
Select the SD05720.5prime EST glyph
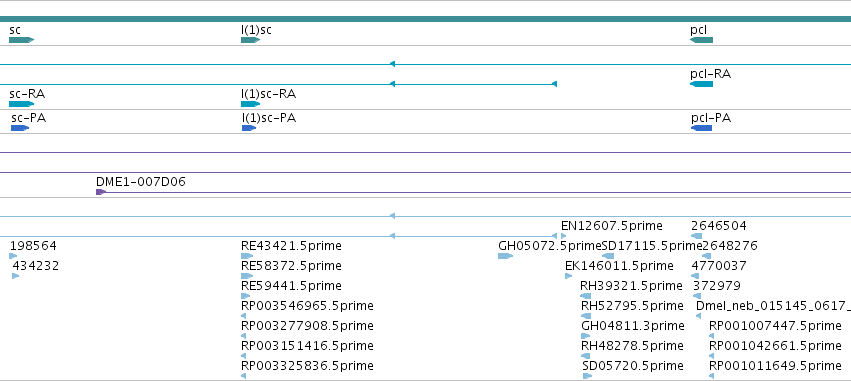[587, 376]
